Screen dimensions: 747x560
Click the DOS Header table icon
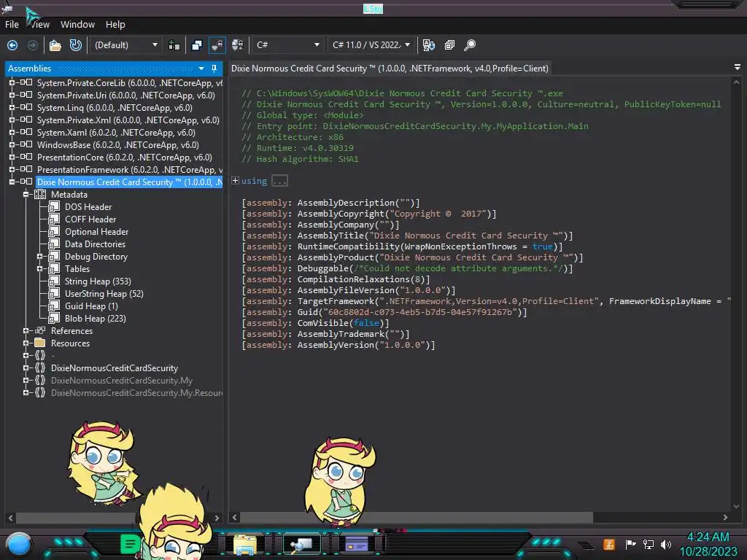54,206
